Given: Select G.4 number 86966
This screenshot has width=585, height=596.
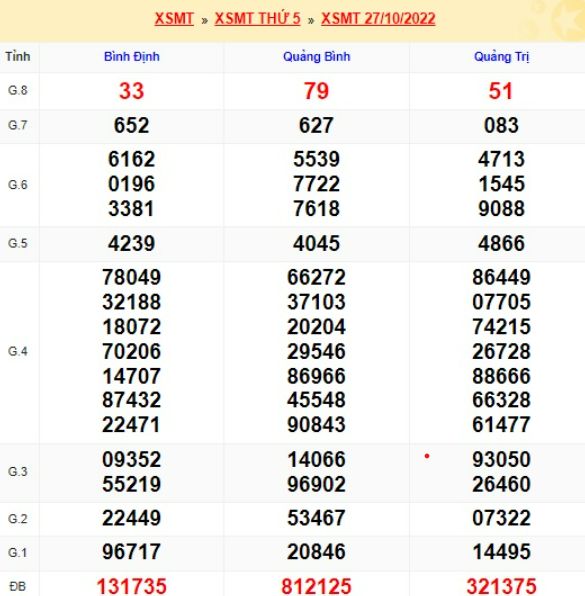Looking at the screenshot, I should coord(317,376).
